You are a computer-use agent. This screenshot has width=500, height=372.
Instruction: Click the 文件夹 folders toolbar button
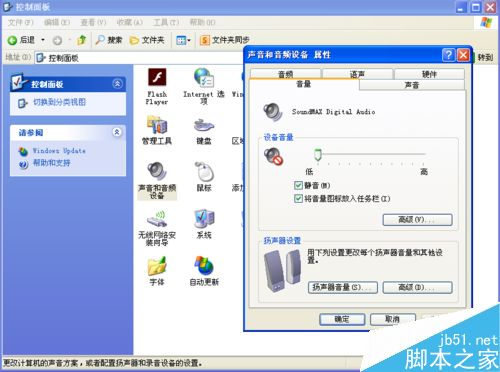tap(147, 40)
